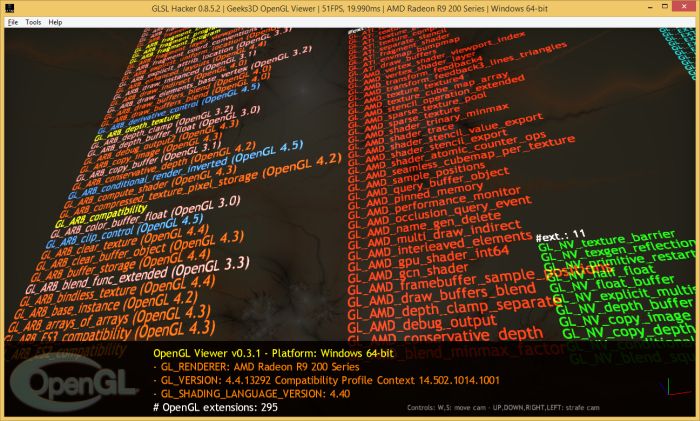Click the GL_VERSION 4.4.13292 line
Viewport: 700px width, 421px height.
coord(326,380)
